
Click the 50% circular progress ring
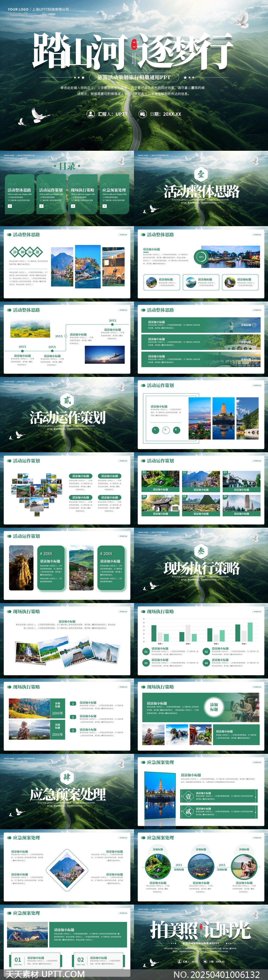201,257
